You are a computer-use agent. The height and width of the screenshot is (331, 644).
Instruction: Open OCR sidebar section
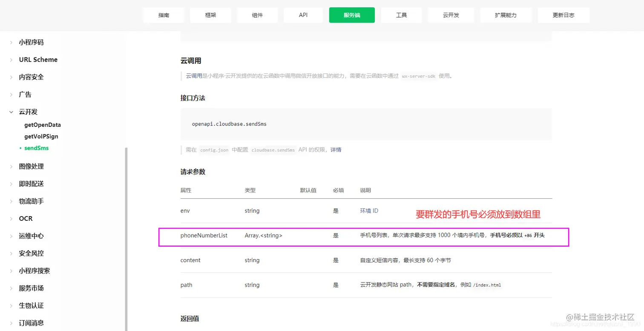[x=26, y=219]
